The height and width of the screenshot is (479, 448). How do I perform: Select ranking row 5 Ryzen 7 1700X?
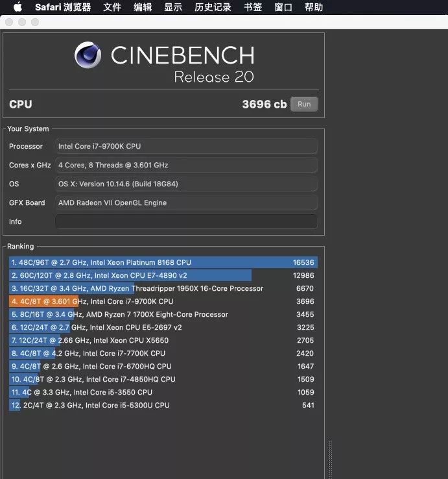163,314
